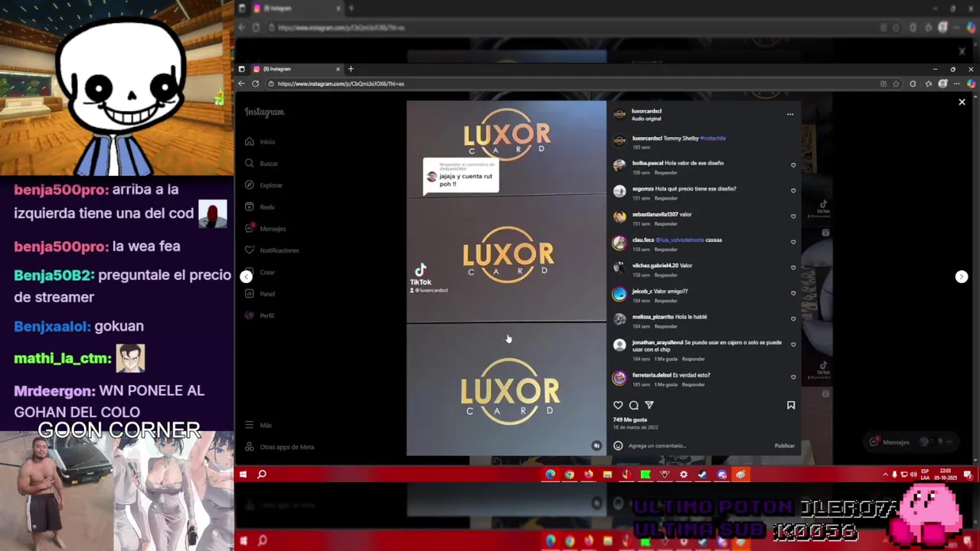
Task: Open Windows taskbar search
Action: (262, 474)
